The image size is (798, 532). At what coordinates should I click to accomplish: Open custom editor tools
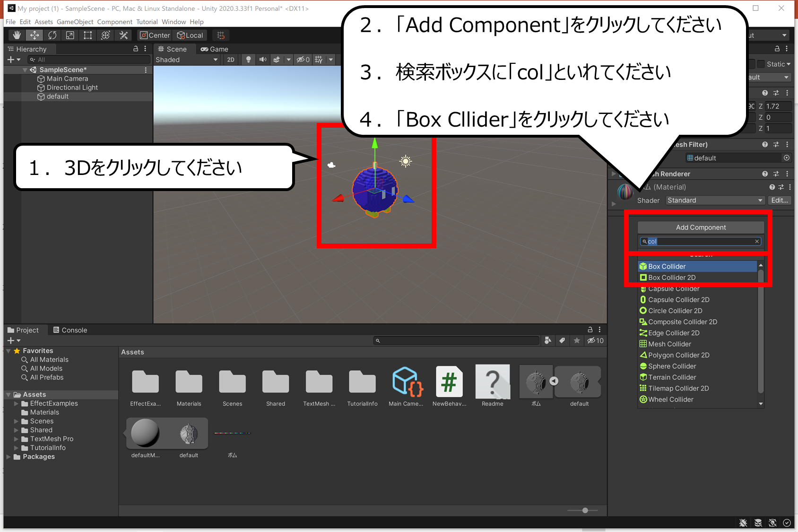click(124, 35)
